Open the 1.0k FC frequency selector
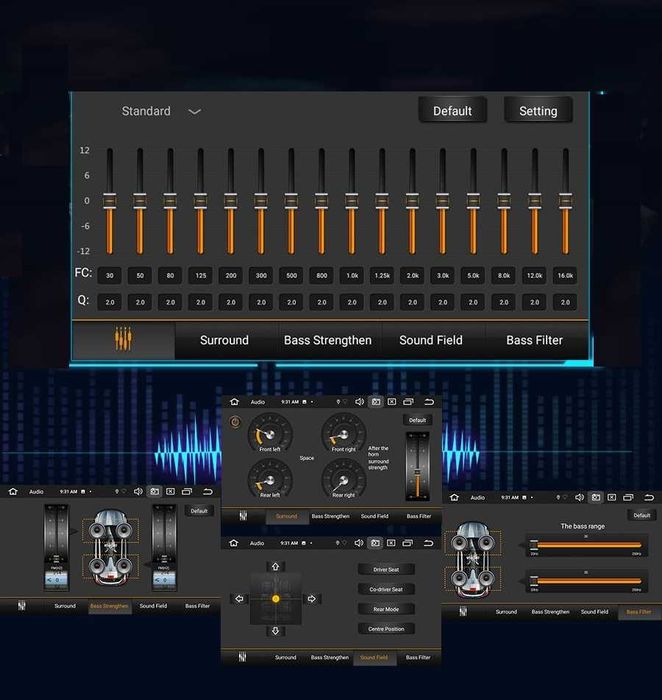 coord(352,275)
